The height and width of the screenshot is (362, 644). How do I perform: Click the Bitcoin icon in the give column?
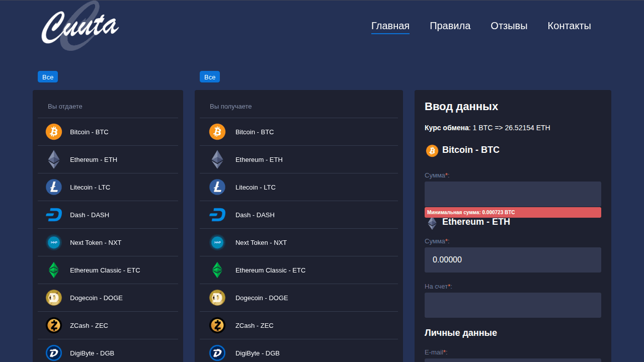point(54,132)
